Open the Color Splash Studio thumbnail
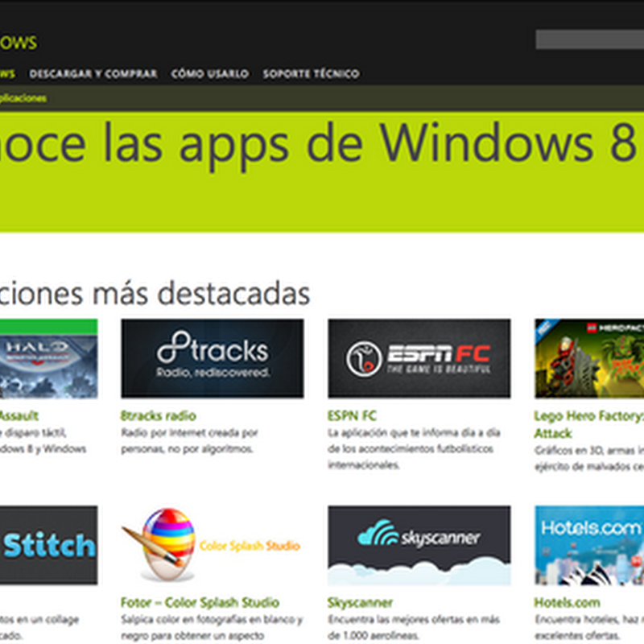This screenshot has width=644, height=644. [213, 545]
